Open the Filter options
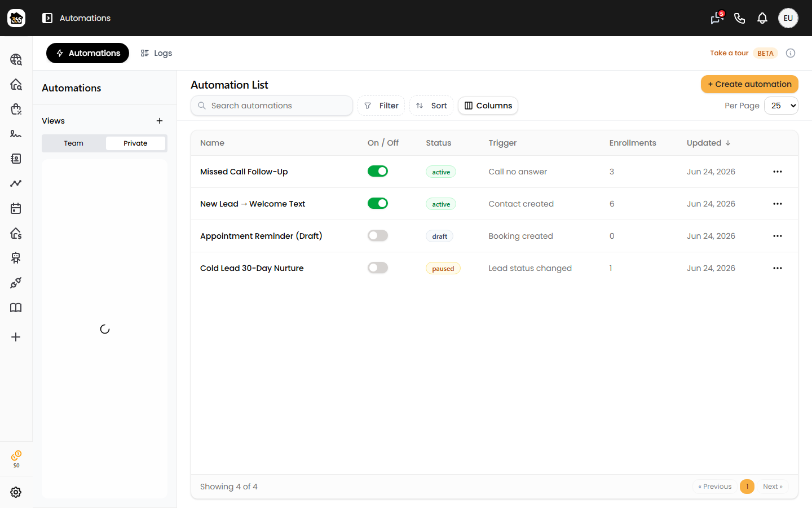Viewport: 812px width, 508px height. [x=381, y=106]
